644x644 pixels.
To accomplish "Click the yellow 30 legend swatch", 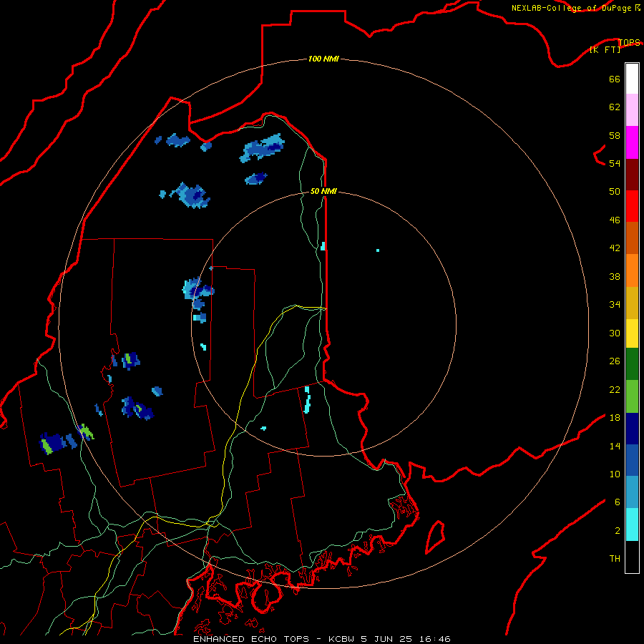I will (632, 333).
